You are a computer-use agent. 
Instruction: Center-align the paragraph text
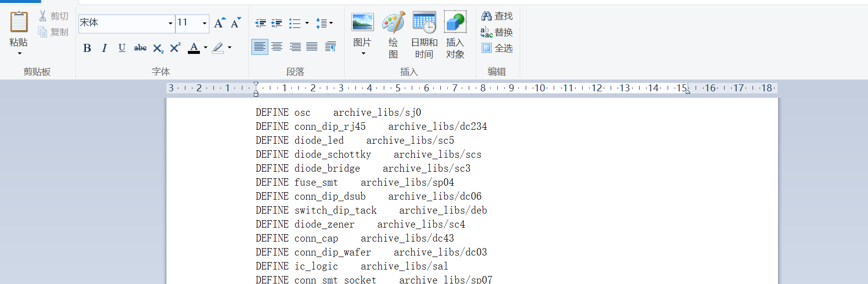pos(277,47)
